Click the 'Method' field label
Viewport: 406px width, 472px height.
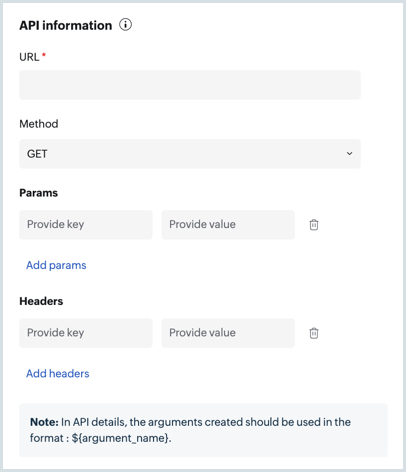point(39,124)
